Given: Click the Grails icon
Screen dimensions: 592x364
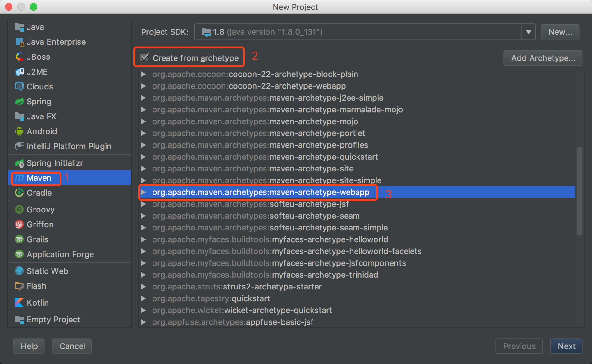Looking at the screenshot, I should [x=19, y=239].
